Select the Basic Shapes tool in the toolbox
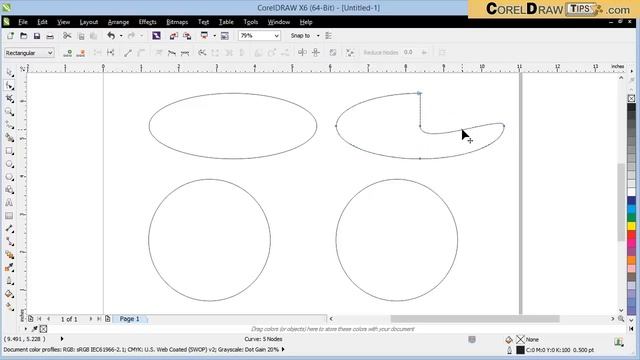Viewport: 640px width, 360px height. [9, 190]
